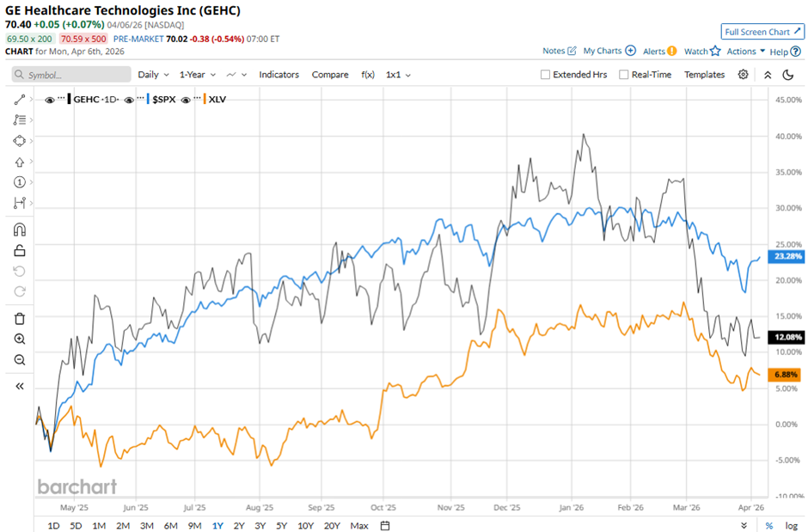Open the Actions dropdown menu
Screen dimensions: 808x532
coord(745,51)
